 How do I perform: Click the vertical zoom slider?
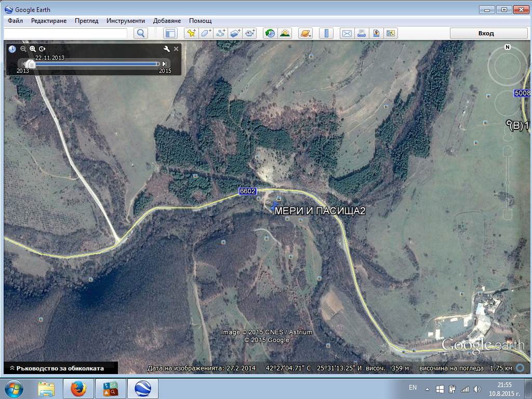[x=508, y=183]
